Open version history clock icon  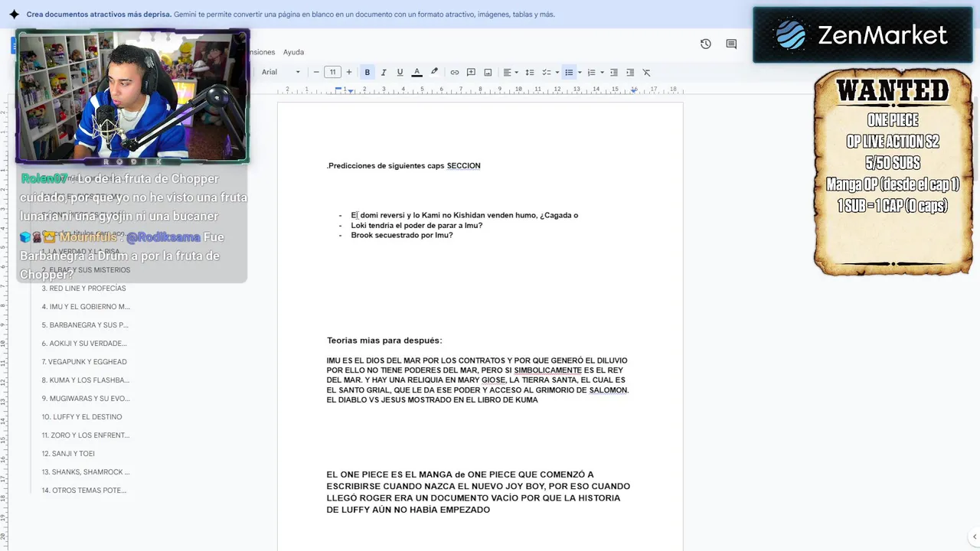[706, 44]
